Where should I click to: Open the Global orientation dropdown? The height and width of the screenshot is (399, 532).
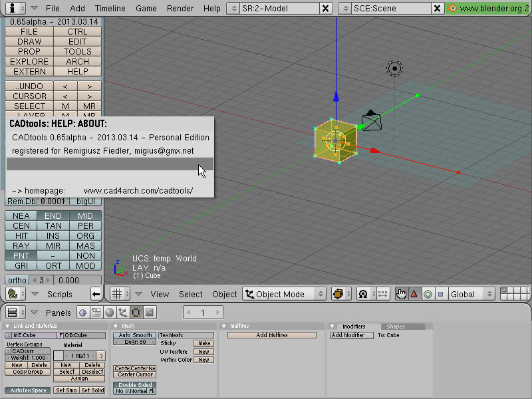pos(471,294)
